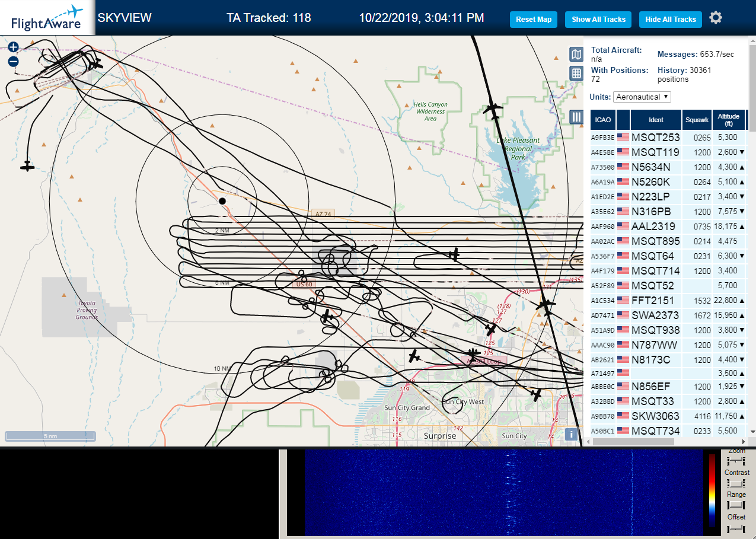Click the US flag in A71497 row
Image resolution: width=756 pixels, height=539 pixels.
tap(623, 373)
